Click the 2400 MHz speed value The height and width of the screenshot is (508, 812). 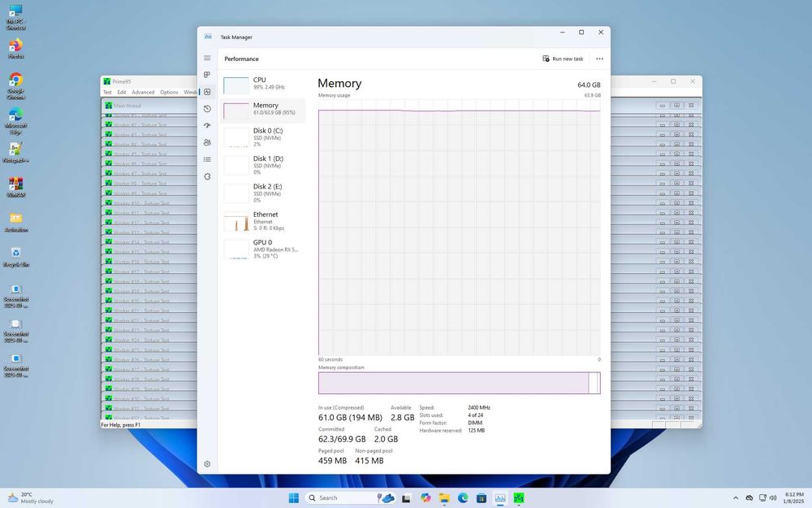tap(479, 408)
